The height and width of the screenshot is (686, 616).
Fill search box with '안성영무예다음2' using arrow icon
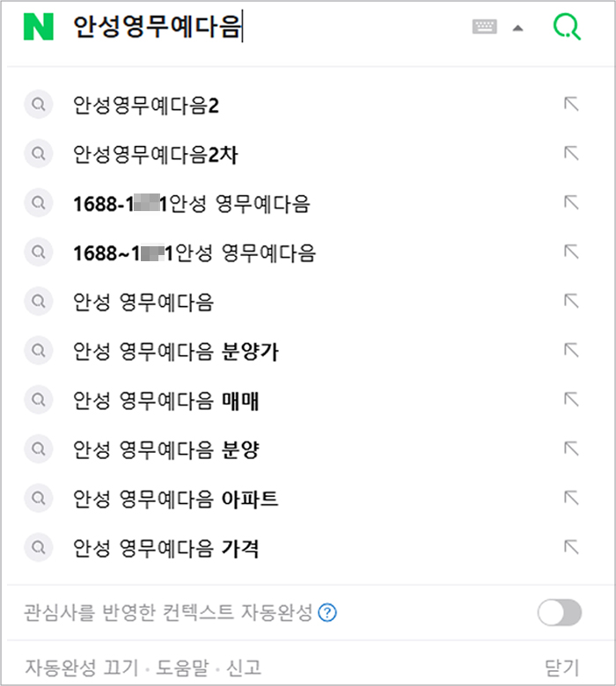tap(571, 105)
